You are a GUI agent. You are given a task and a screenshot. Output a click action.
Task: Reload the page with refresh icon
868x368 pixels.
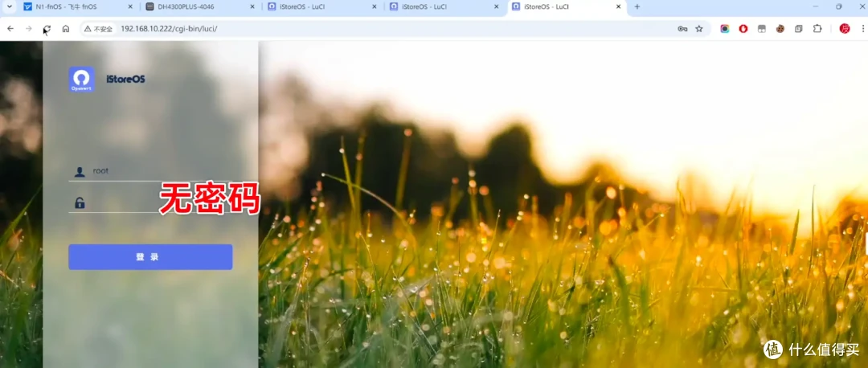47,29
